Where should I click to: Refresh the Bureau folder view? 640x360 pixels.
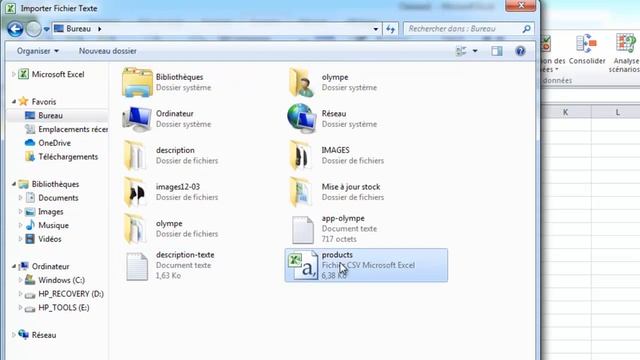(x=391, y=29)
